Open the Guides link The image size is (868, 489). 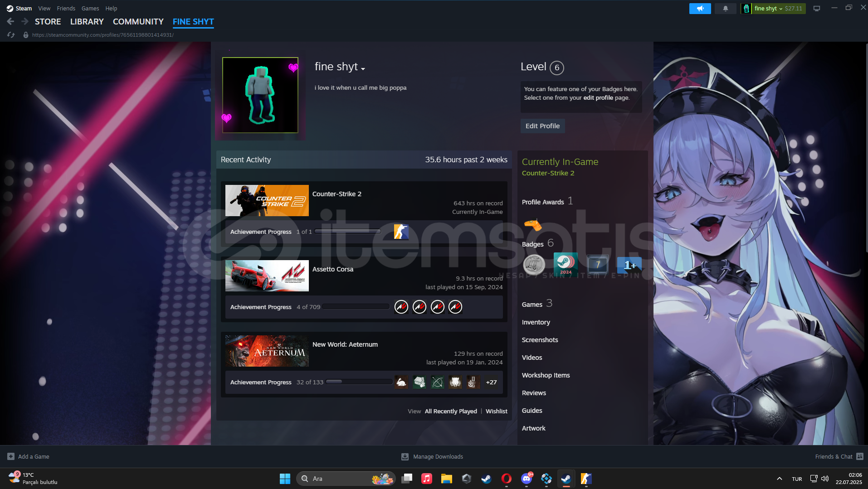click(532, 411)
